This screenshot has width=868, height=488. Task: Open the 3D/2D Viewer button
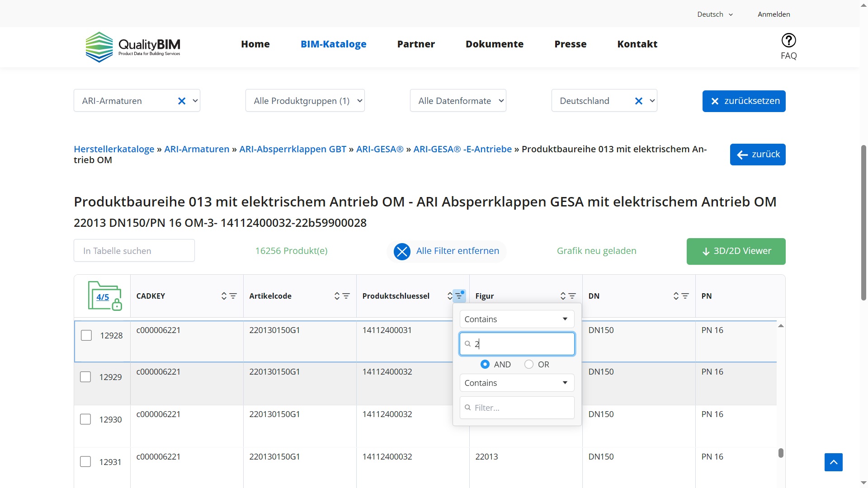[736, 251]
